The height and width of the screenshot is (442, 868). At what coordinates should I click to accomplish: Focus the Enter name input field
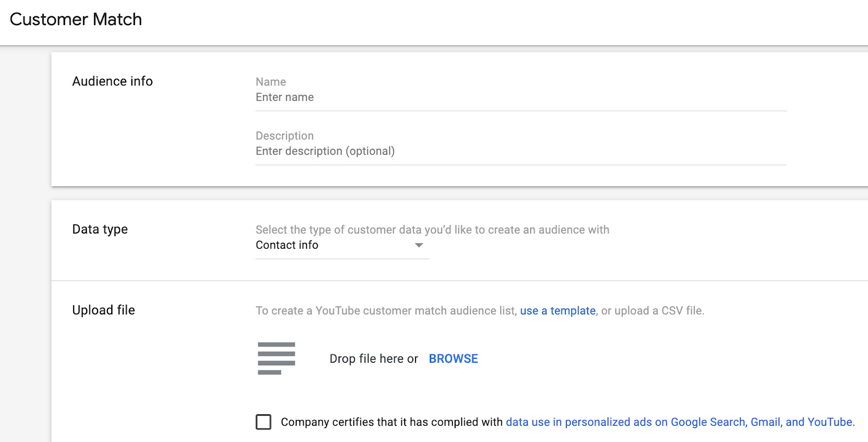521,98
